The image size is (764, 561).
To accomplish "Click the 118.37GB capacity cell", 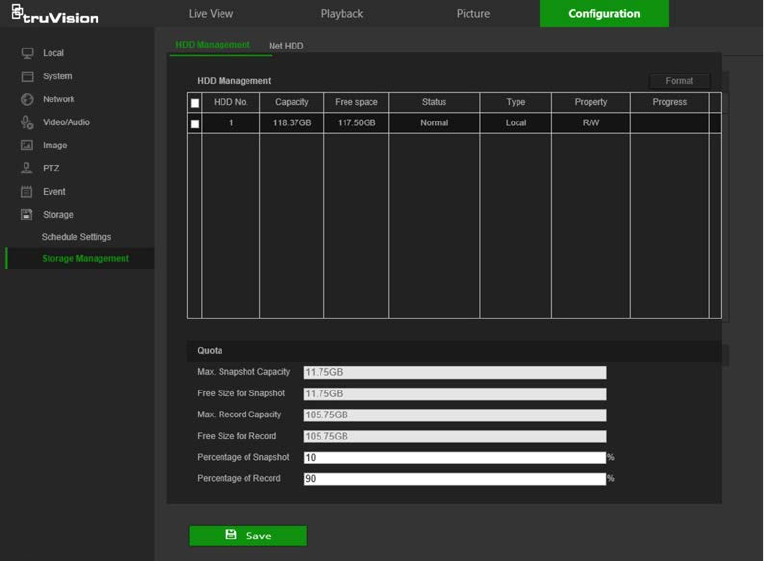I will pyautogui.click(x=291, y=123).
